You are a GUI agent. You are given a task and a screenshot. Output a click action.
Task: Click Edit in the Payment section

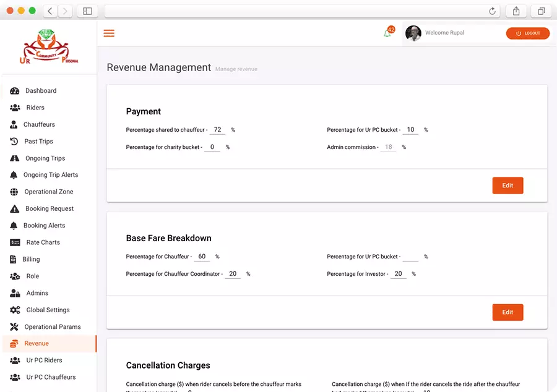pyautogui.click(x=507, y=185)
